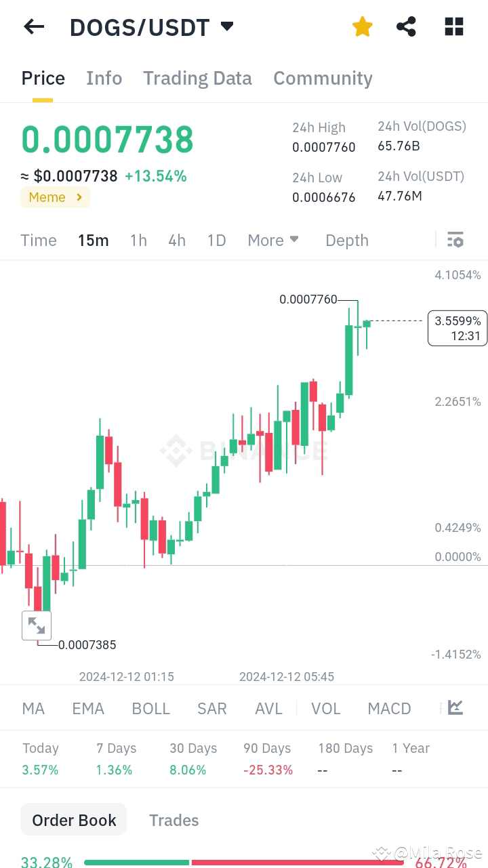Click the buy/sell ratio bar at bottom

(244, 862)
